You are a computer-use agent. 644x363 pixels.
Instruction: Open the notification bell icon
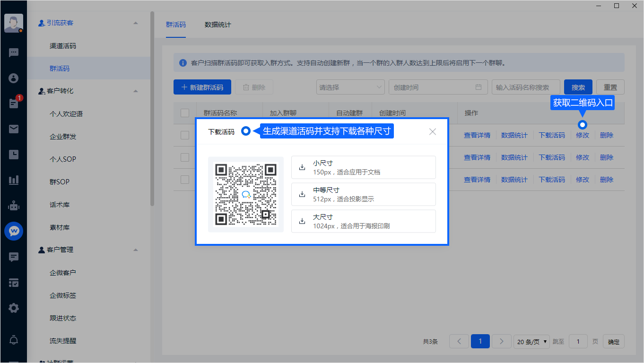[14, 339]
